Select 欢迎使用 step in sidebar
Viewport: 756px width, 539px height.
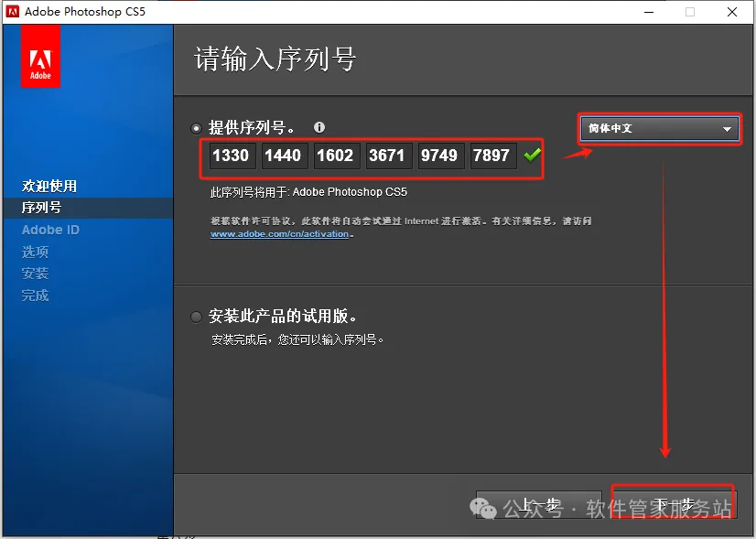click(49, 186)
